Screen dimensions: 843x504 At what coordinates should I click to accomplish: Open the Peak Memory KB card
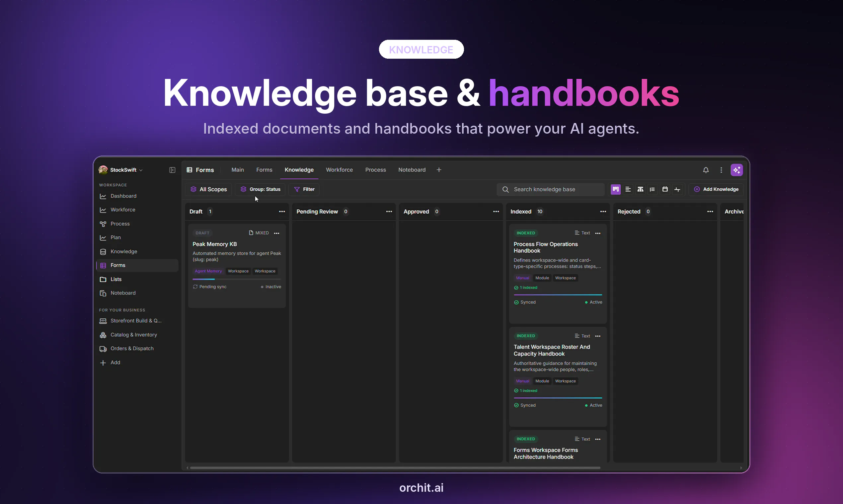point(237,266)
